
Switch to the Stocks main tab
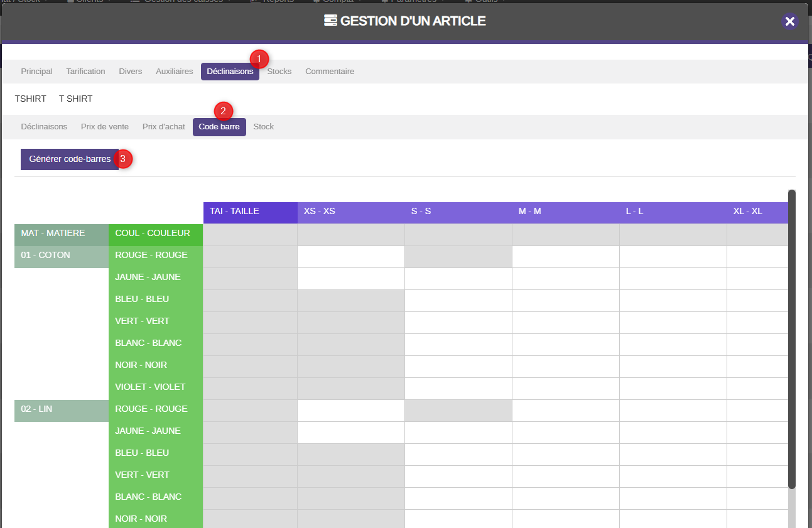(279, 72)
